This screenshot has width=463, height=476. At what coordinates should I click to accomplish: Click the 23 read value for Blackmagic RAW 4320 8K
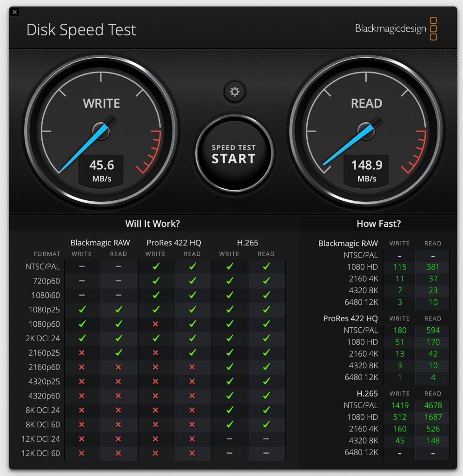[433, 291]
